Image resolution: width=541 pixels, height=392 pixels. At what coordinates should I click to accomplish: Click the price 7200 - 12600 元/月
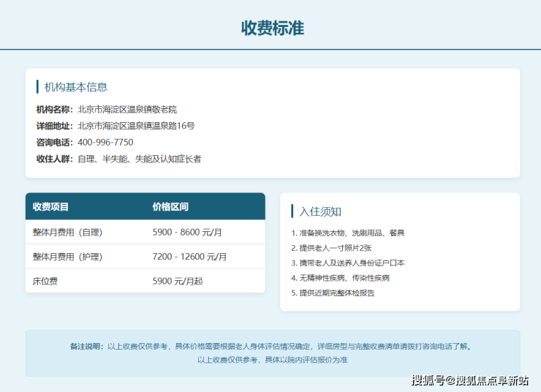189,257
